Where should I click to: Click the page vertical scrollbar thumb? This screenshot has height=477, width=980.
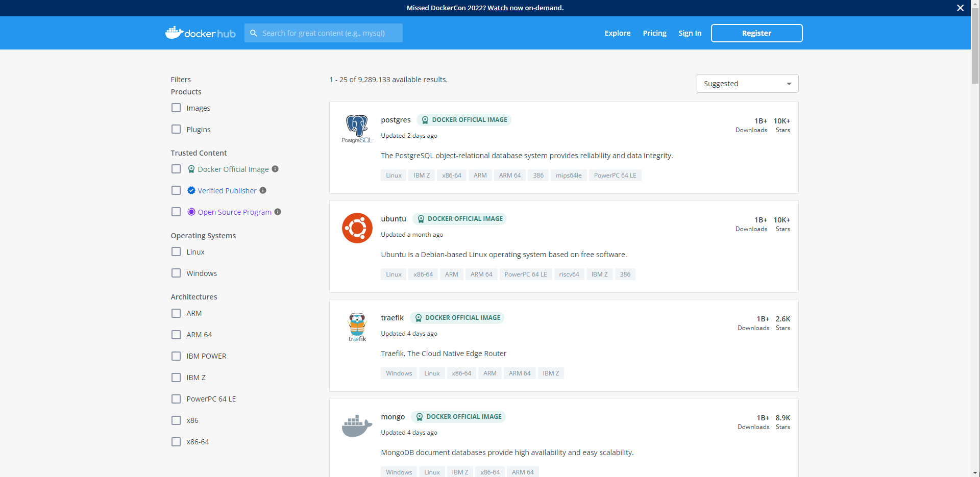coord(975,46)
